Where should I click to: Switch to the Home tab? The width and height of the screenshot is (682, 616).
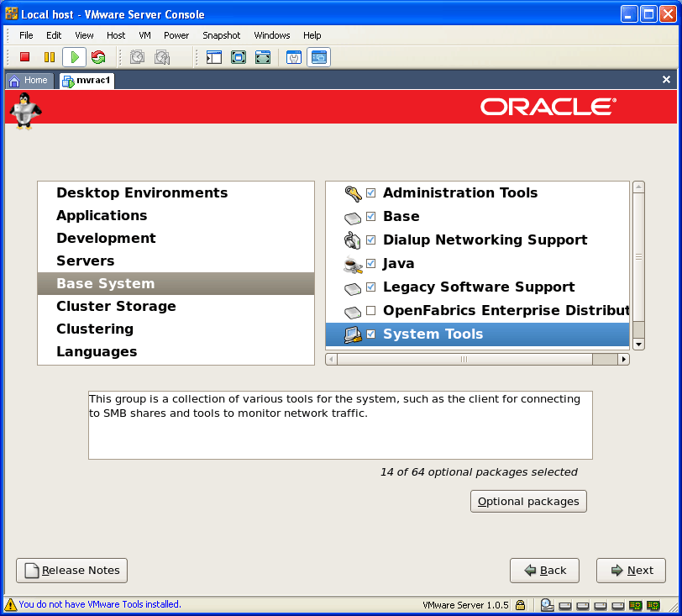click(x=29, y=80)
